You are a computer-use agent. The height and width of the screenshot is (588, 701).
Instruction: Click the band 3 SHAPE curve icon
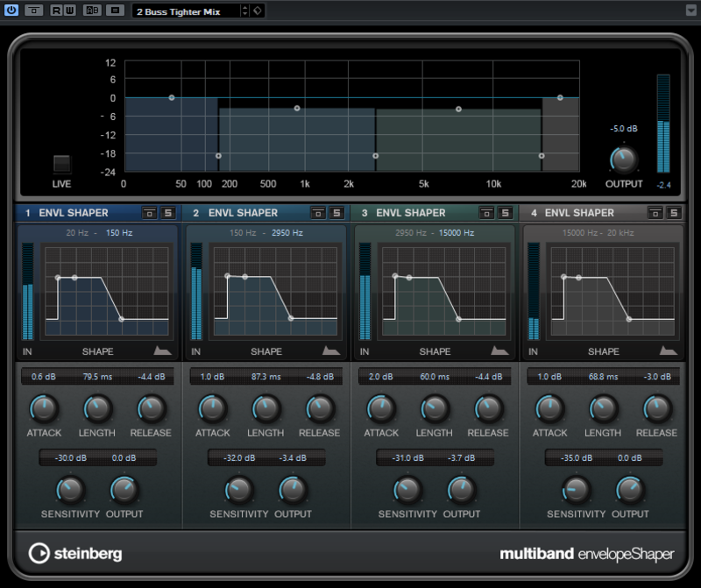tap(499, 351)
